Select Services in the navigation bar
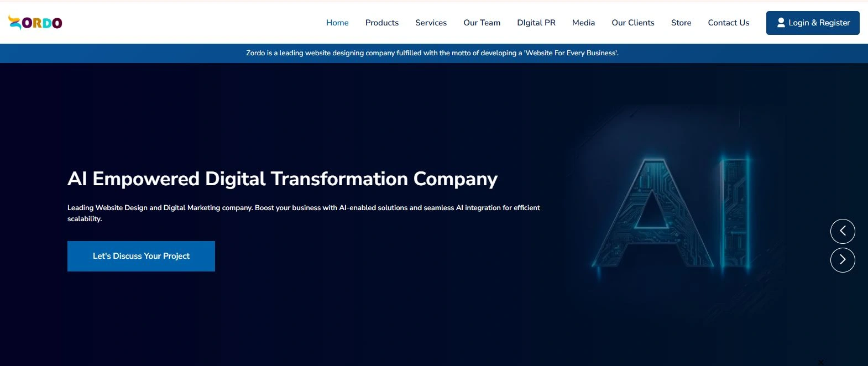 [x=431, y=23]
